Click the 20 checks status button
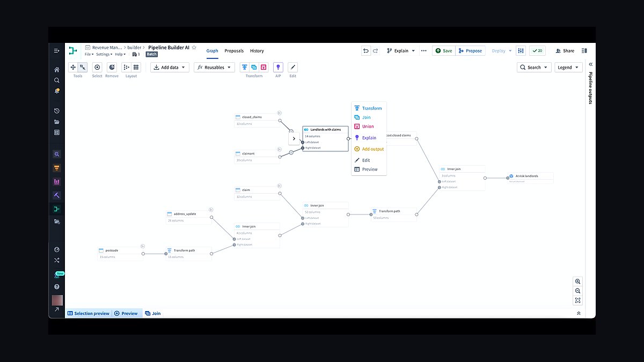This screenshot has width=644, height=362. pyautogui.click(x=537, y=51)
